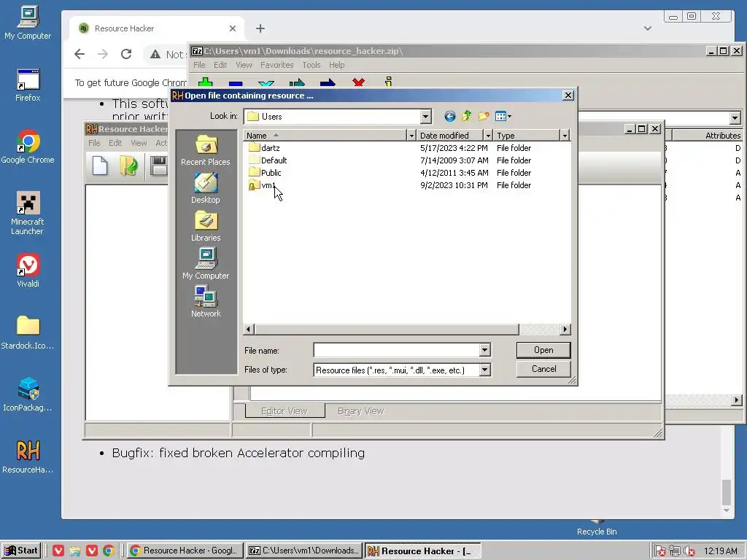Expand File name history dropdown
The height and width of the screenshot is (560, 747).
click(x=484, y=350)
